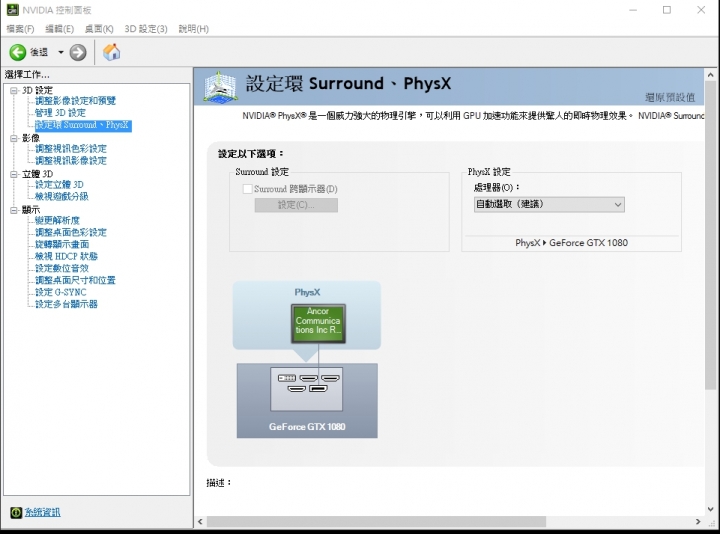Click the horizontal scrollbar thumb
The height and width of the screenshot is (534, 720).
(x=376, y=522)
